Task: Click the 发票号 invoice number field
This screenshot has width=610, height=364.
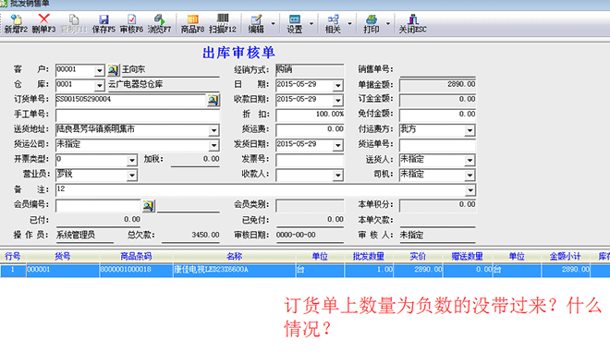Action: pos(310,160)
